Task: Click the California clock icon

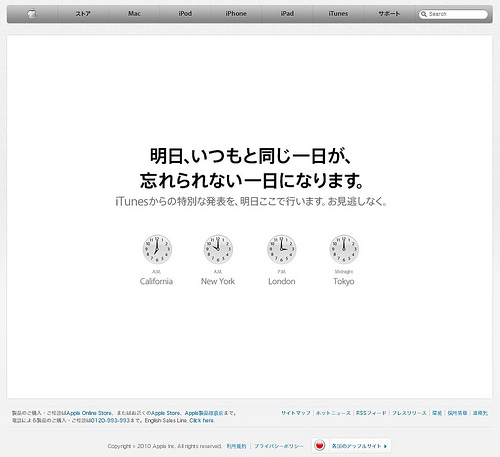Action: click(x=157, y=249)
